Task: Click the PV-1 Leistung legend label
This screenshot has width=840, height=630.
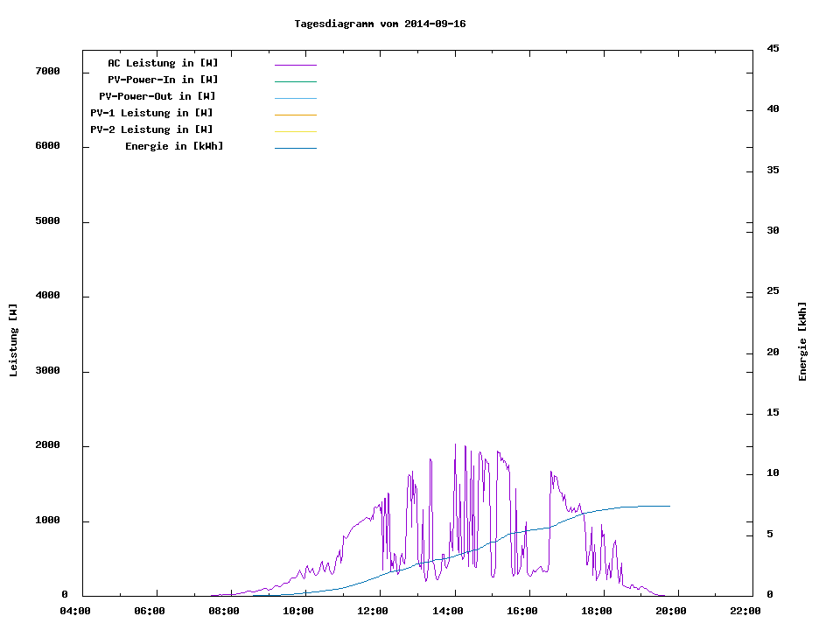Action: click(x=151, y=113)
